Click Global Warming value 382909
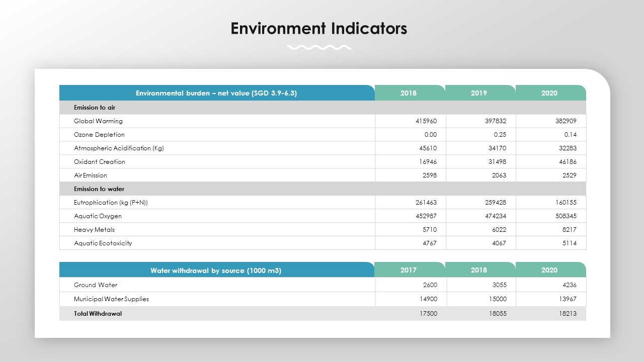This screenshot has width=644, height=362. tap(566, 121)
